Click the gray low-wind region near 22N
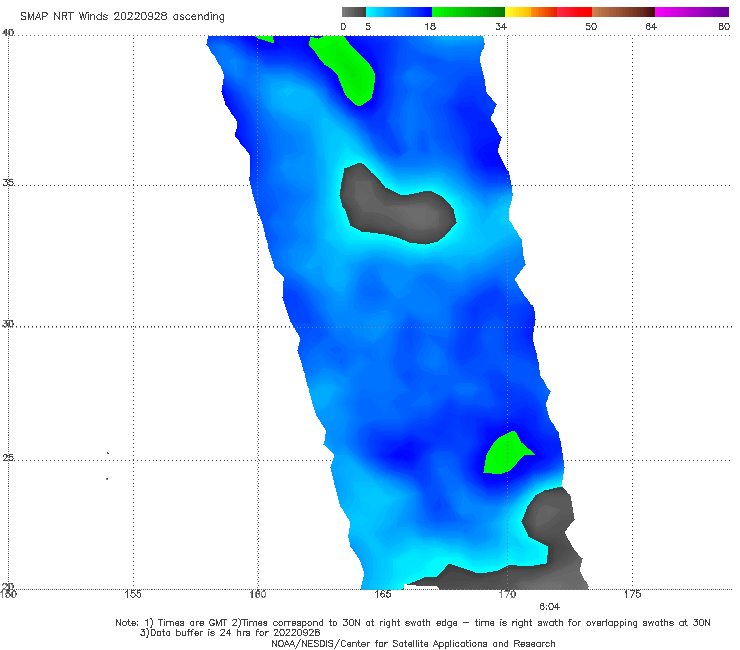 tap(547, 512)
